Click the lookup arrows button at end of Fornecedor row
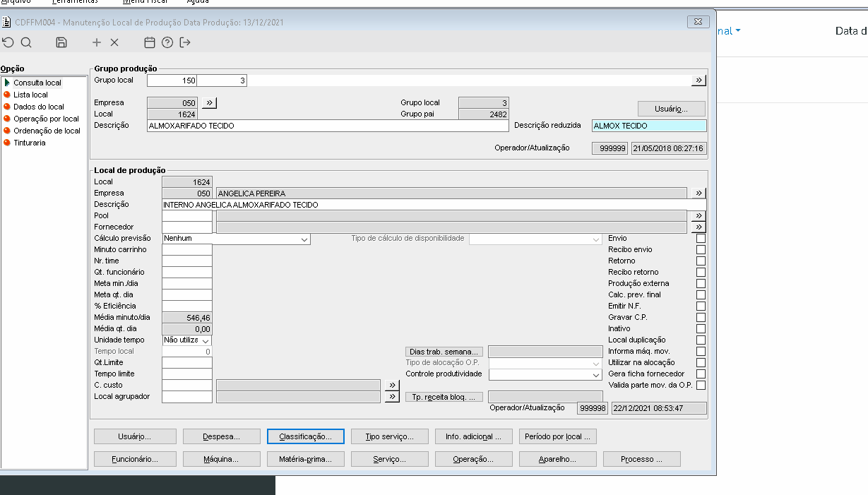This screenshot has height=495, width=868. [698, 227]
